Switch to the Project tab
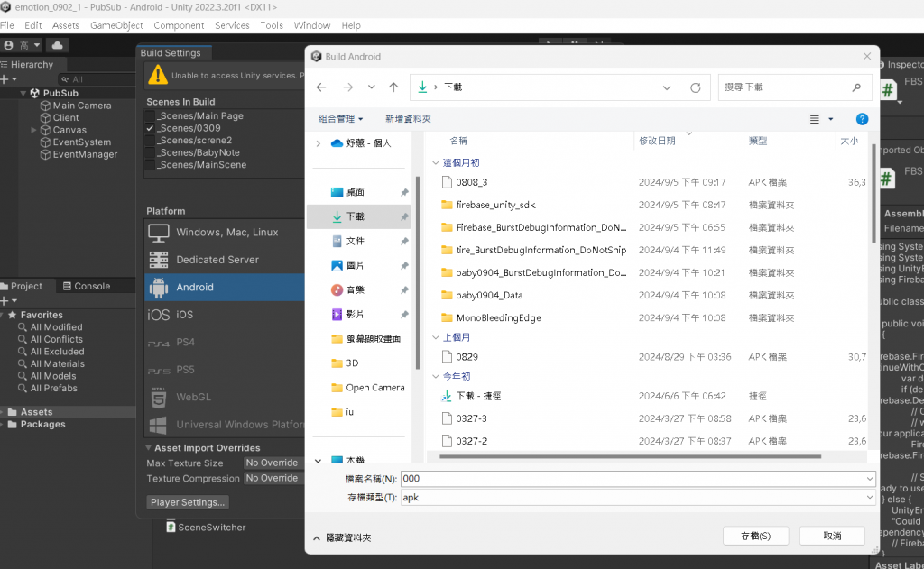 pos(22,286)
